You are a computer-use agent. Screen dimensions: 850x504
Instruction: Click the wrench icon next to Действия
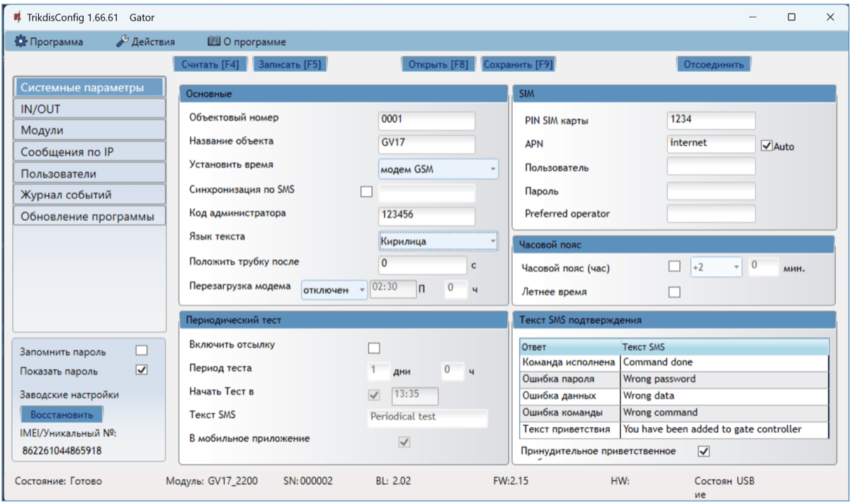coord(123,42)
